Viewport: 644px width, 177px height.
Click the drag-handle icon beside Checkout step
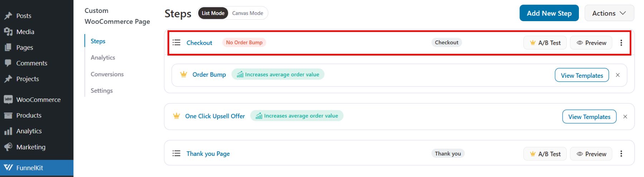176,43
